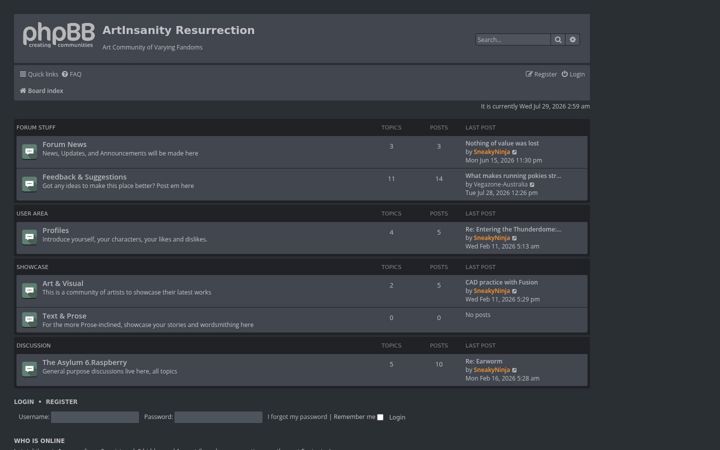Click the search magnifier button
This screenshot has width=720, height=450.
tap(558, 39)
